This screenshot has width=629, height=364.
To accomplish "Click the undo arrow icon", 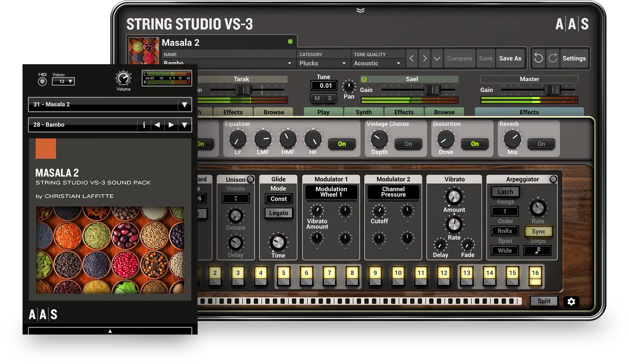I will 539,58.
